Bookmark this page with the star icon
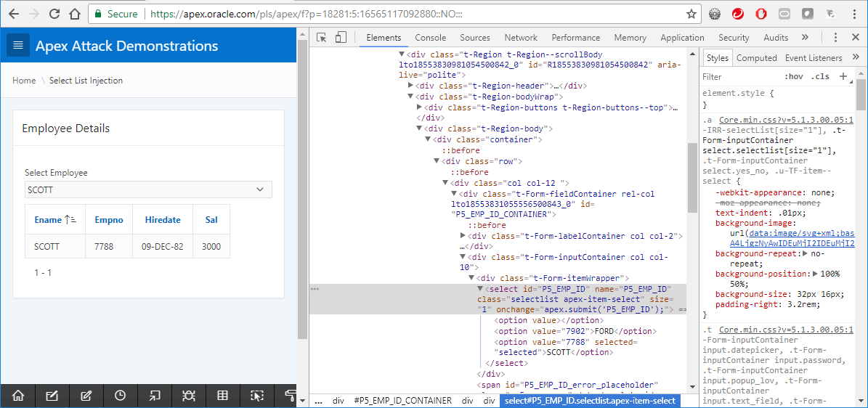The image size is (868, 408). [691, 14]
